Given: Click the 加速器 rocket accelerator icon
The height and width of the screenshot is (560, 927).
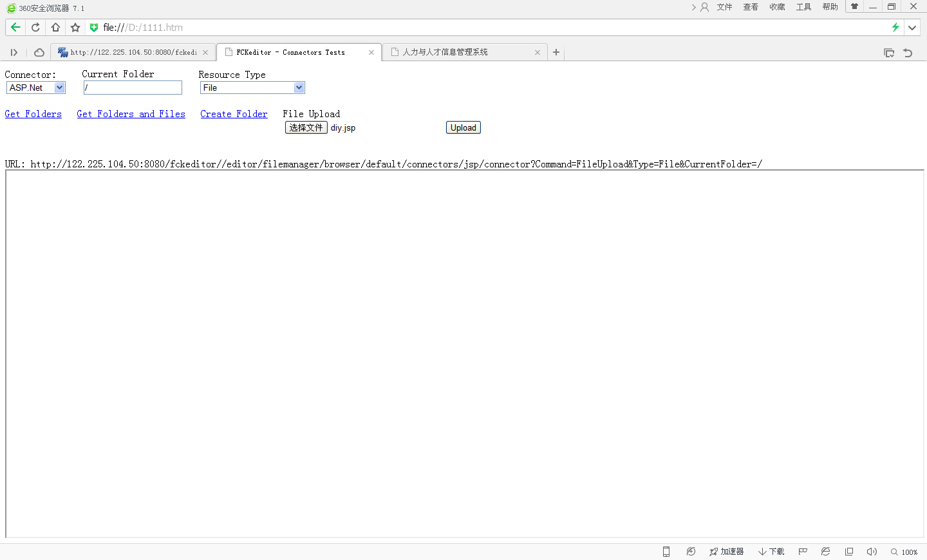Looking at the screenshot, I should coord(726,552).
